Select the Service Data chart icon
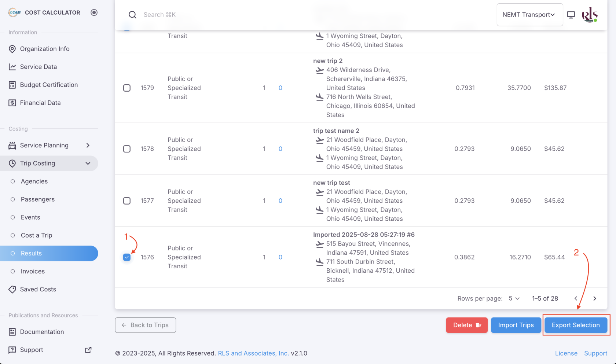Image resolution: width=616 pixels, height=364 pixels. pos(12,67)
